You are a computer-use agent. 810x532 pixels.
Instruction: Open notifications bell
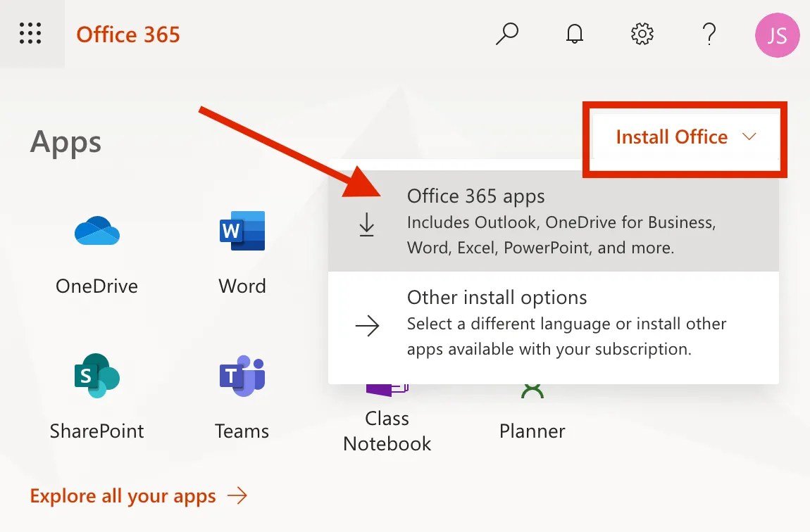click(x=575, y=34)
